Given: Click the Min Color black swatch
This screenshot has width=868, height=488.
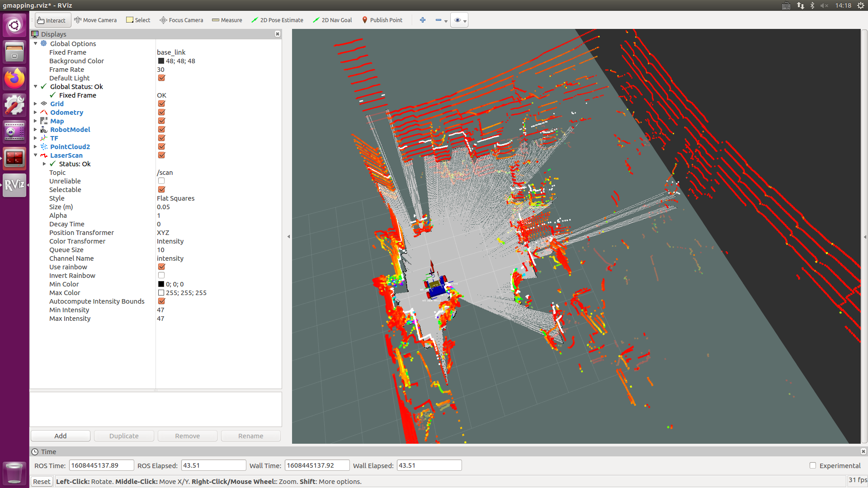Looking at the screenshot, I should click(161, 284).
